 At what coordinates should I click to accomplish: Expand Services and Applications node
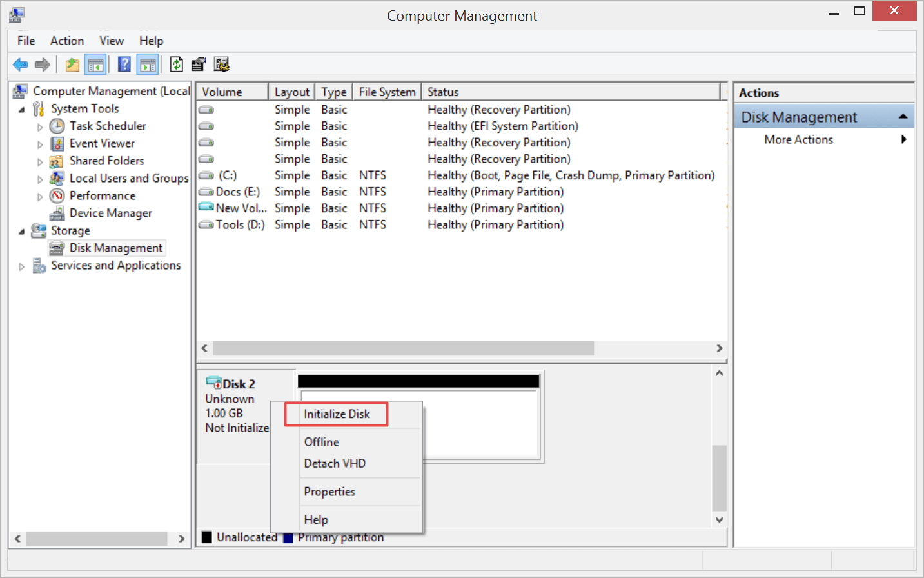pyautogui.click(x=21, y=266)
